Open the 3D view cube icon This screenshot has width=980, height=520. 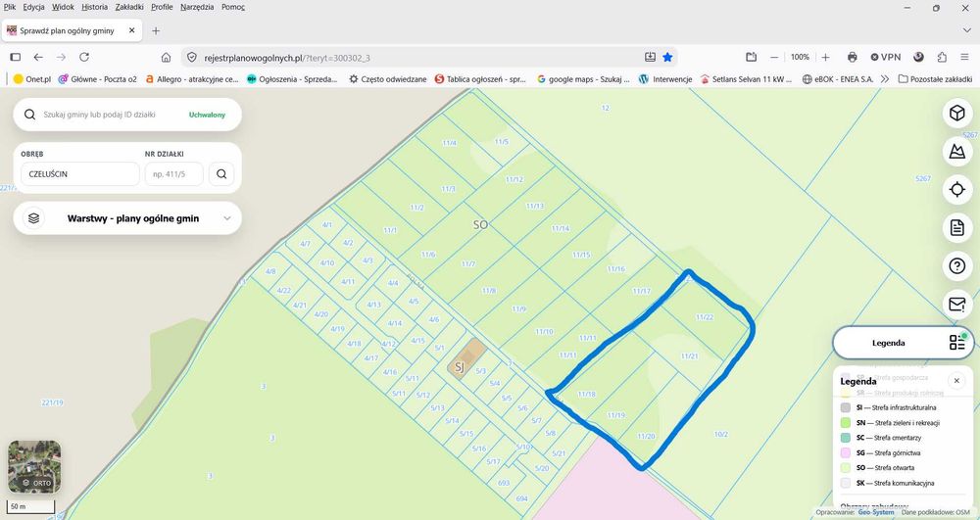tap(956, 113)
